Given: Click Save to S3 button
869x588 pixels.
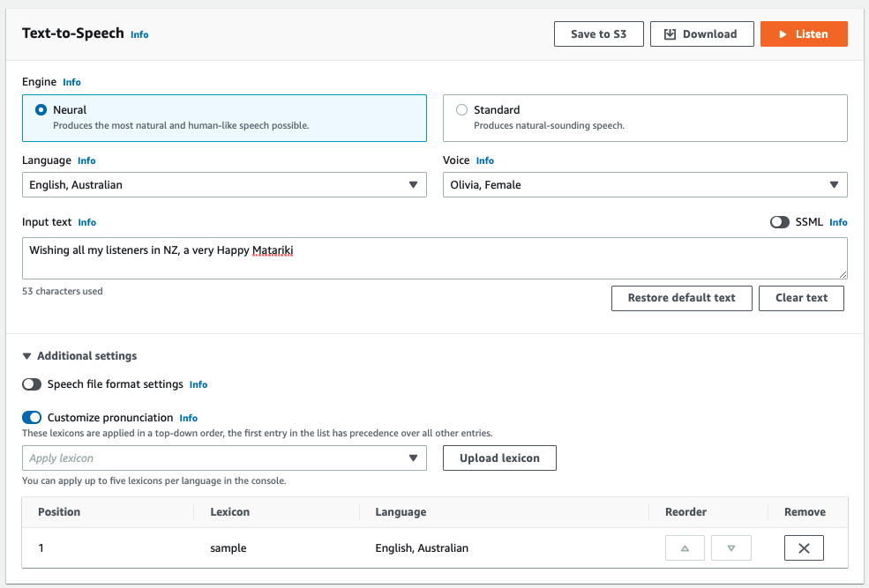Looking at the screenshot, I should [x=598, y=34].
